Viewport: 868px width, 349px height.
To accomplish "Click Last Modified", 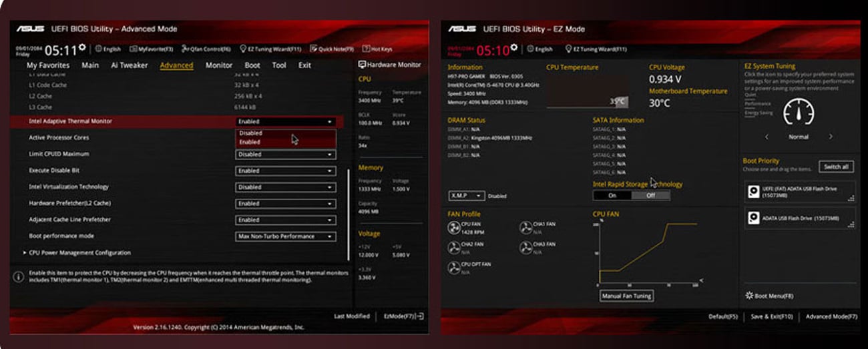I will point(352,316).
